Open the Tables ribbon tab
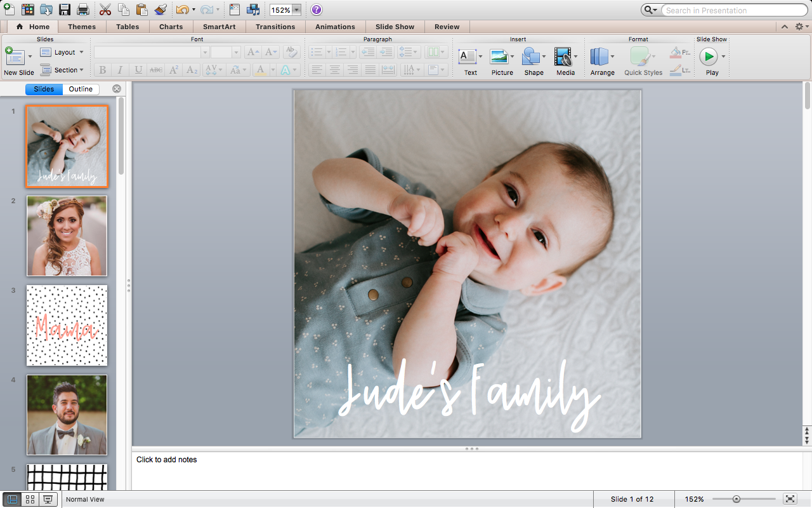Image resolution: width=812 pixels, height=508 pixels. pos(128,27)
